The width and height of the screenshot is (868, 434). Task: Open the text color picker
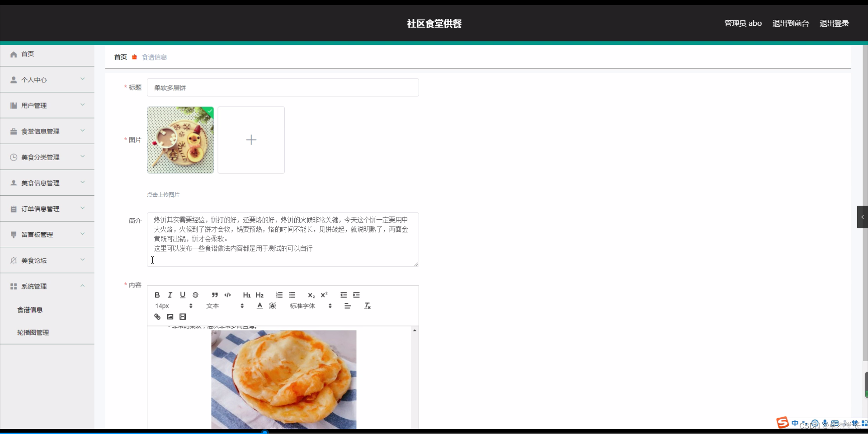259,306
